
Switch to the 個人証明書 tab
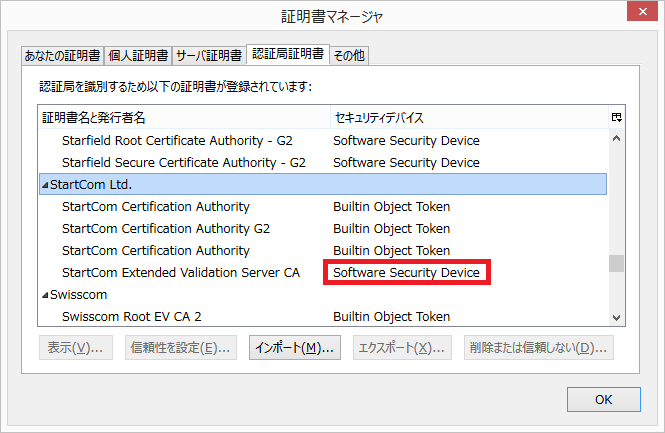coord(138,56)
